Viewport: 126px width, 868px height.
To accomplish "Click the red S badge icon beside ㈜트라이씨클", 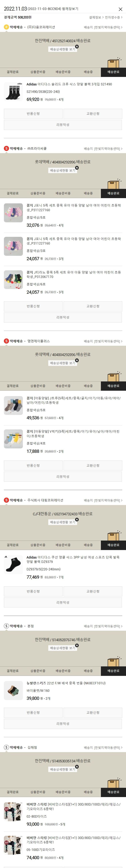I will 6,149.
